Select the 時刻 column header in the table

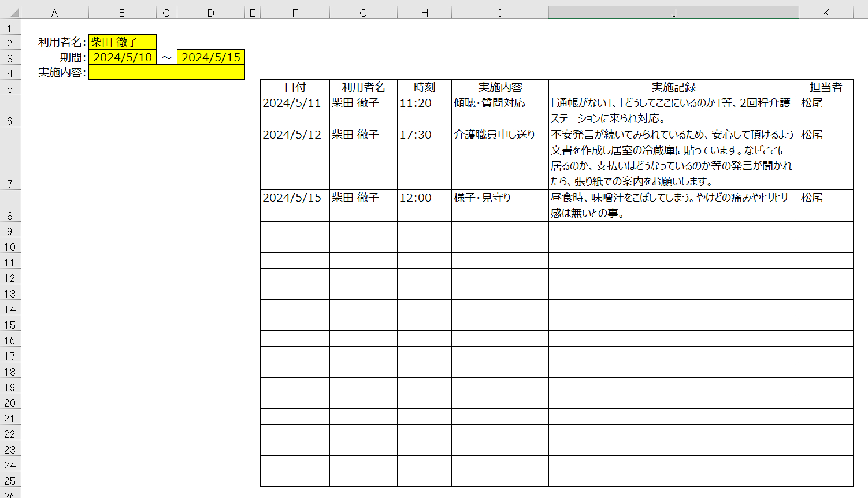pos(424,87)
